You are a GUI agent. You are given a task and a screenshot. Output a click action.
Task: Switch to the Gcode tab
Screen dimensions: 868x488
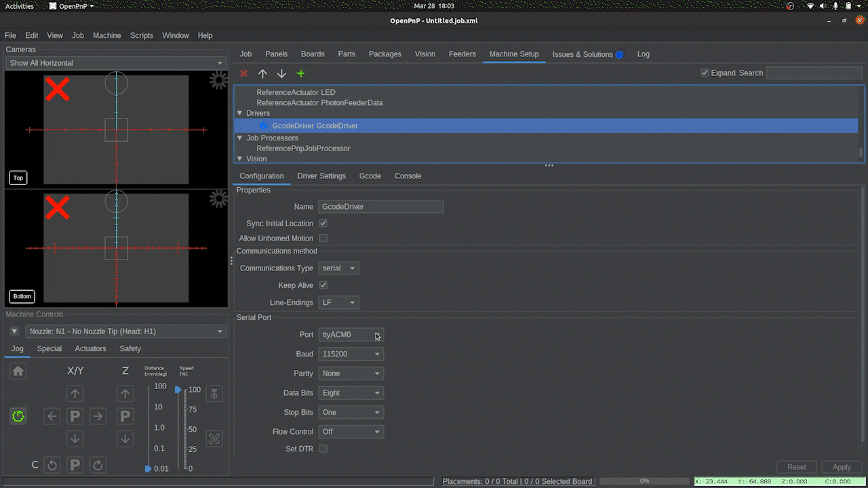pyautogui.click(x=370, y=176)
